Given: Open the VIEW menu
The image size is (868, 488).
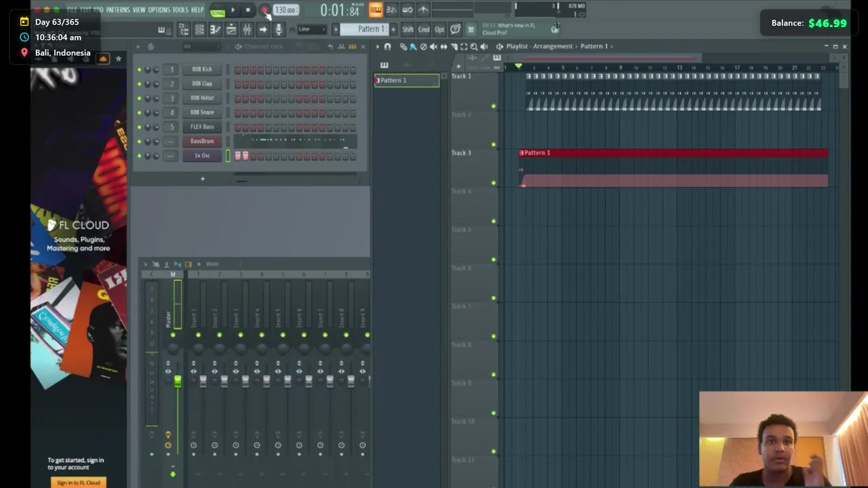Looking at the screenshot, I should click(x=139, y=10).
